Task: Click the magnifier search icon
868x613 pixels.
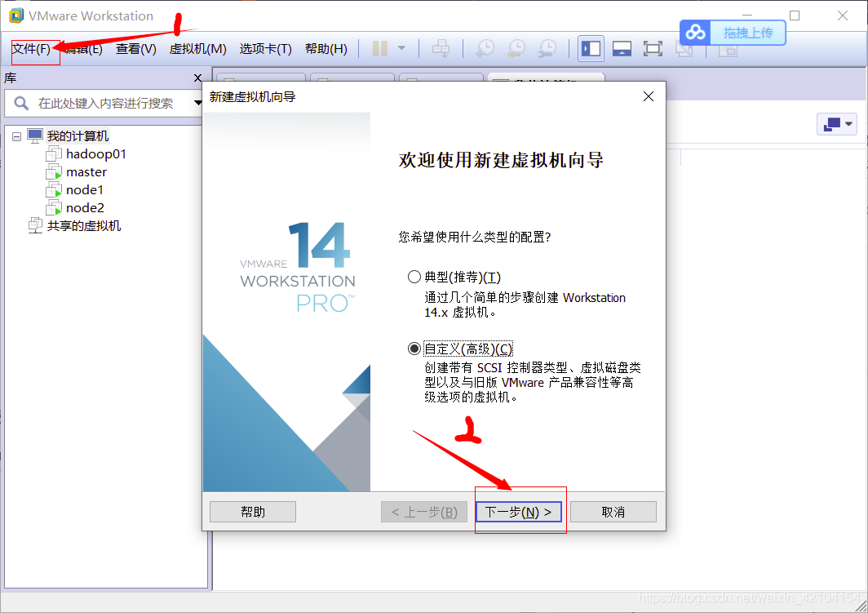Action: 21,103
